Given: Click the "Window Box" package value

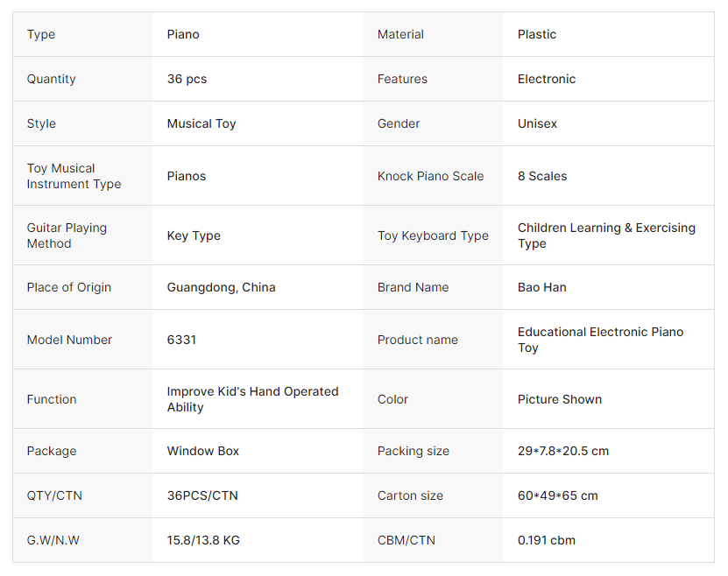Looking at the screenshot, I should click(203, 451).
